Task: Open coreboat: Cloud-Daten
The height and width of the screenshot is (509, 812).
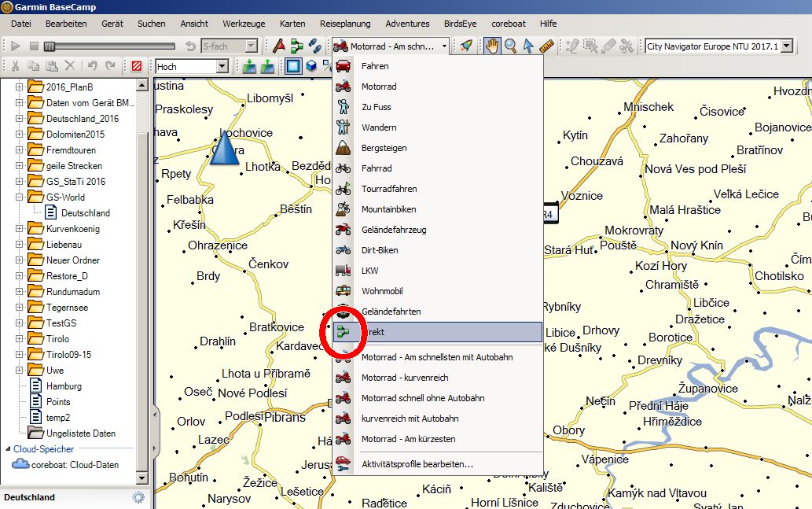Action: pos(75,465)
